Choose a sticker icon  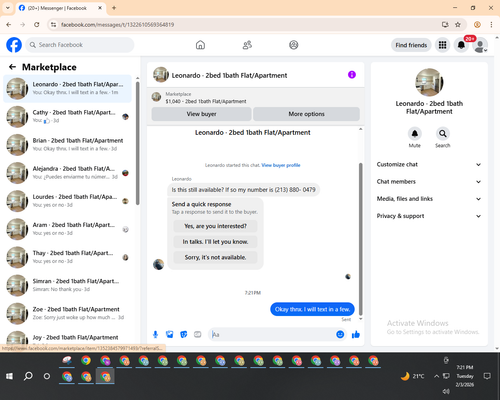pyautogui.click(x=184, y=334)
